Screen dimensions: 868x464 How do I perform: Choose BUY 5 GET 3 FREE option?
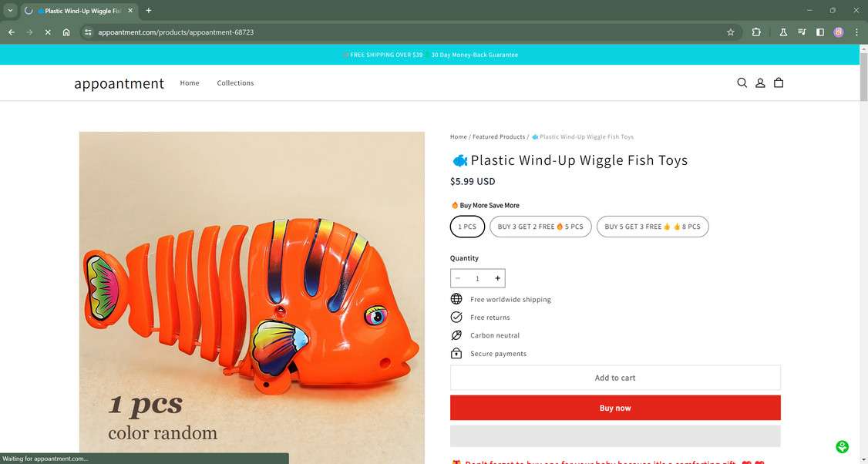pos(652,227)
